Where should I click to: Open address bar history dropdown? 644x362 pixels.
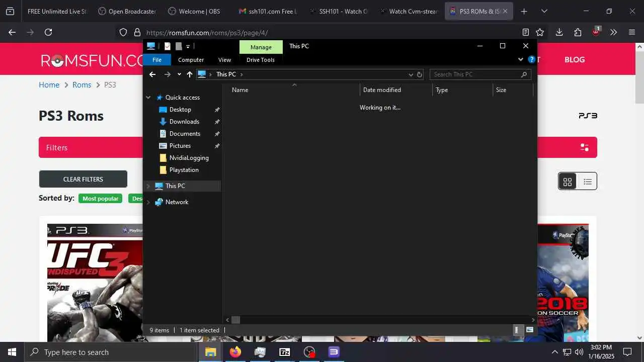pos(411,74)
